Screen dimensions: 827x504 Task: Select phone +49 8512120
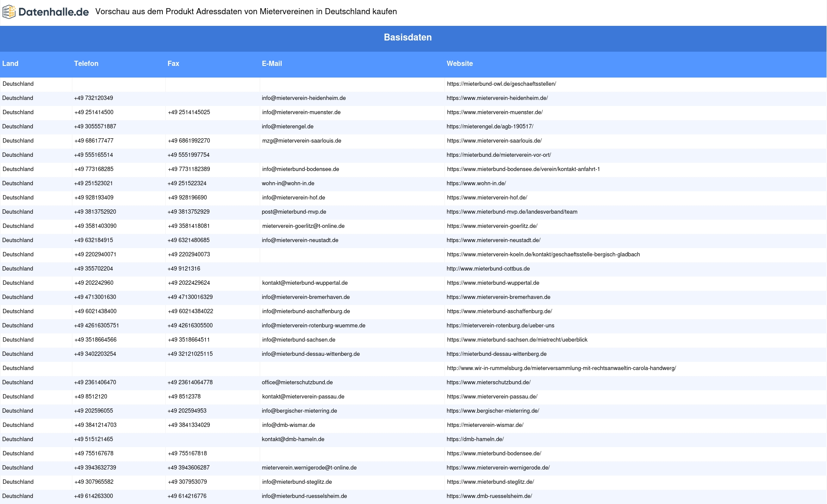(x=91, y=397)
